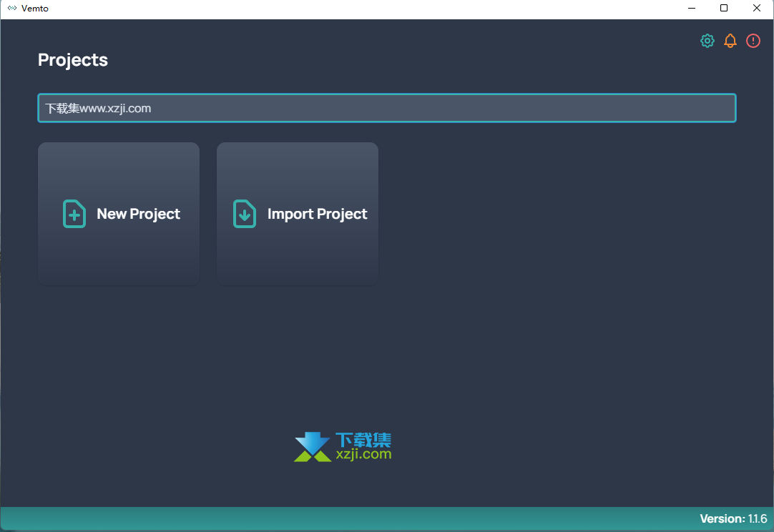Focus the projects search field
The width and height of the screenshot is (774, 532).
point(387,108)
